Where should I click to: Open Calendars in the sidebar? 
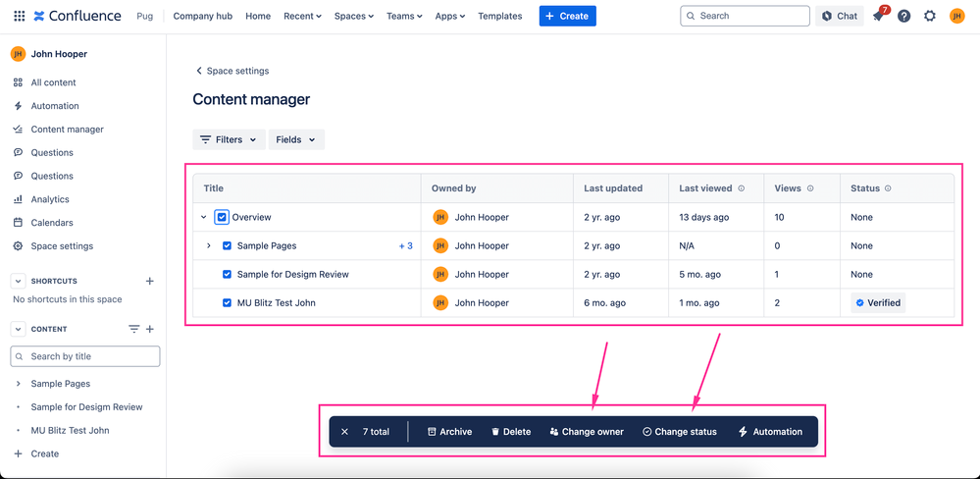[x=52, y=223]
